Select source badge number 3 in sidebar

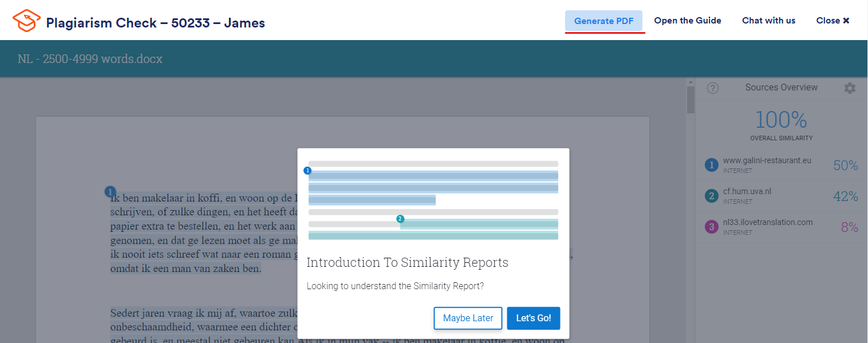tap(711, 227)
